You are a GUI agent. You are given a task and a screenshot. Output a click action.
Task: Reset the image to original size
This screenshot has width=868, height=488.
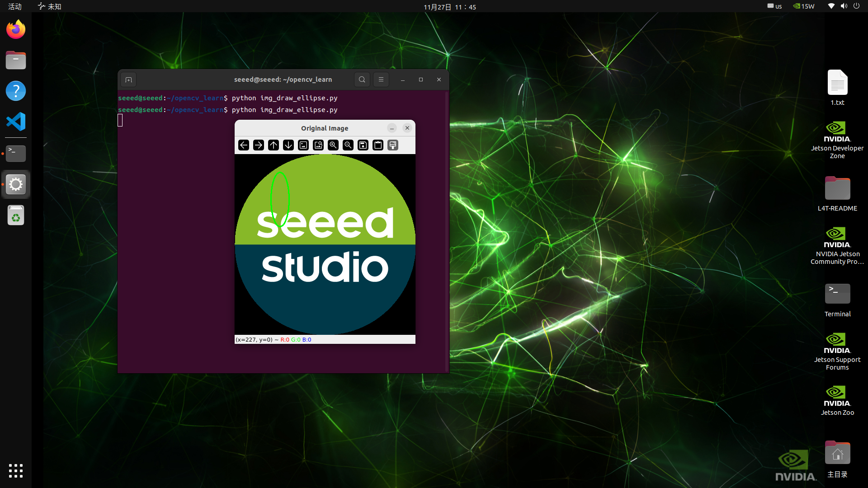pyautogui.click(x=303, y=145)
